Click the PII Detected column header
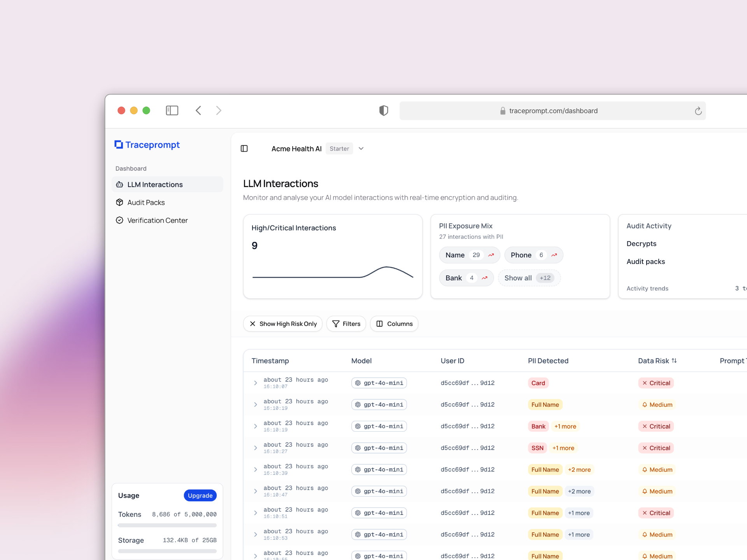 tap(548, 361)
